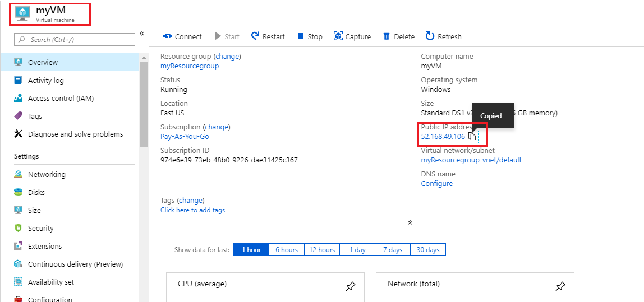644x302 pixels.
Task: Click the Access control (IAM) people icon
Action: [18, 98]
